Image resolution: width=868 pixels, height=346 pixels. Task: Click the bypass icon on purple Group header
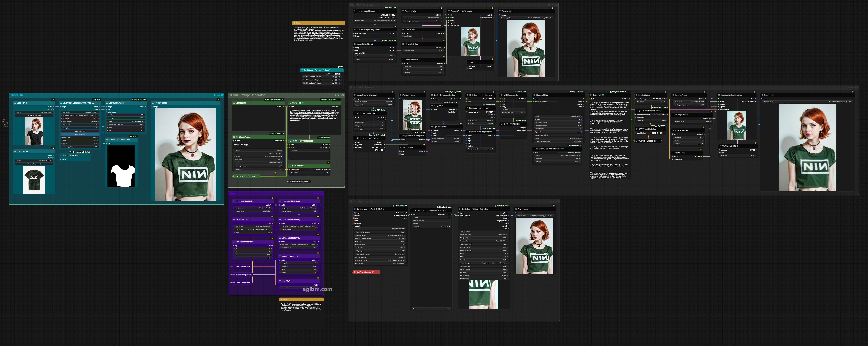pyautogui.click(x=318, y=194)
